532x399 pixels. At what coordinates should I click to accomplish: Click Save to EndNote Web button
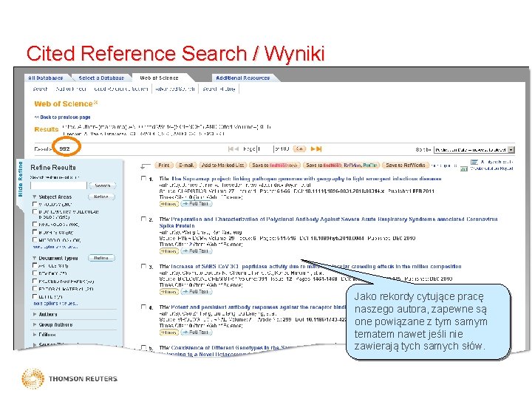point(274,166)
